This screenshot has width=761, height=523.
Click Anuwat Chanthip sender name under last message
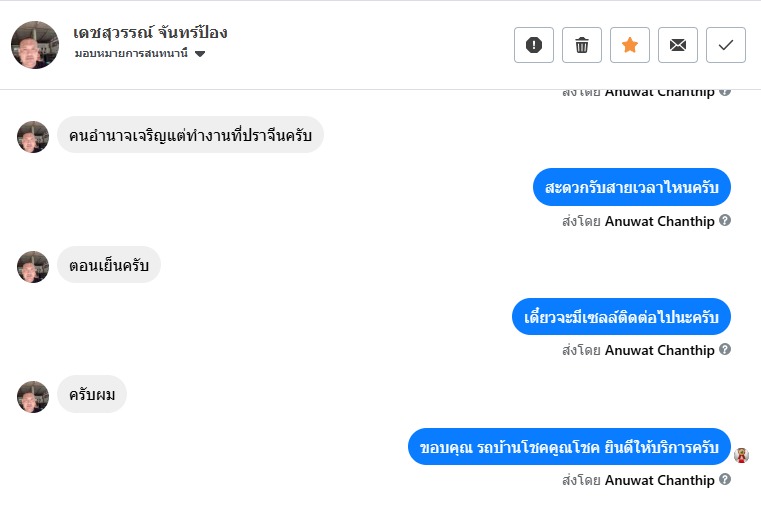(659, 480)
